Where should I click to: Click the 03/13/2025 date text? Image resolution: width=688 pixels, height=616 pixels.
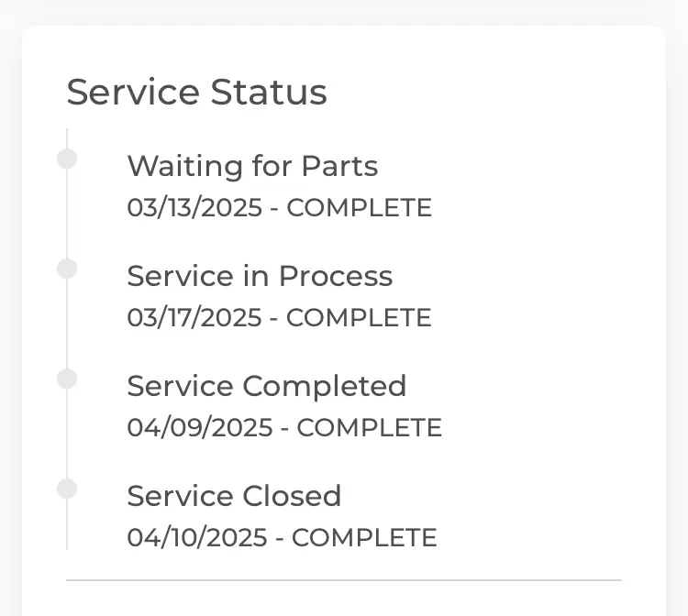click(x=194, y=208)
